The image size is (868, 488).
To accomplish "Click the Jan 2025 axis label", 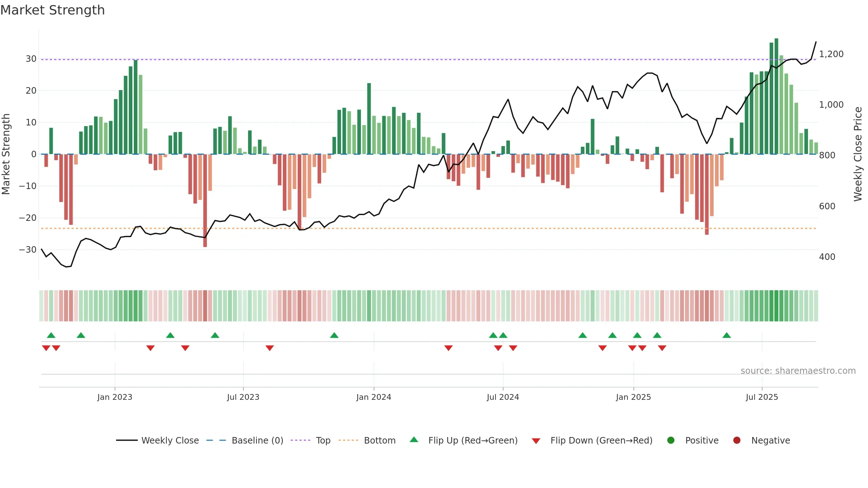I will [x=633, y=397].
